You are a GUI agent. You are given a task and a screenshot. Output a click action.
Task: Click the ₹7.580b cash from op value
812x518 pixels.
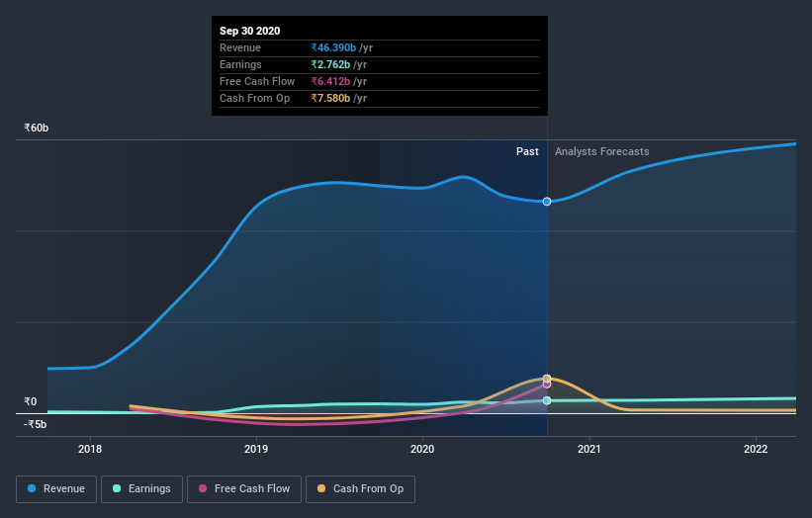coord(330,98)
